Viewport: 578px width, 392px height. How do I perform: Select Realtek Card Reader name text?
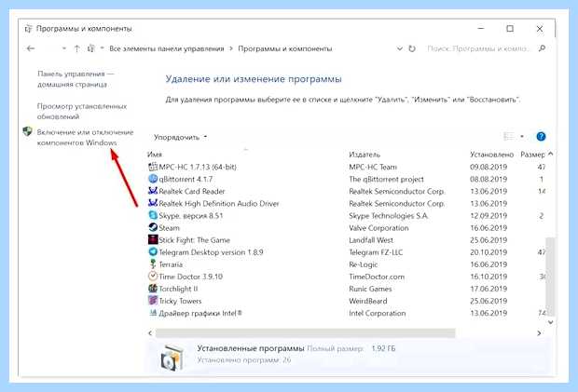tap(192, 192)
